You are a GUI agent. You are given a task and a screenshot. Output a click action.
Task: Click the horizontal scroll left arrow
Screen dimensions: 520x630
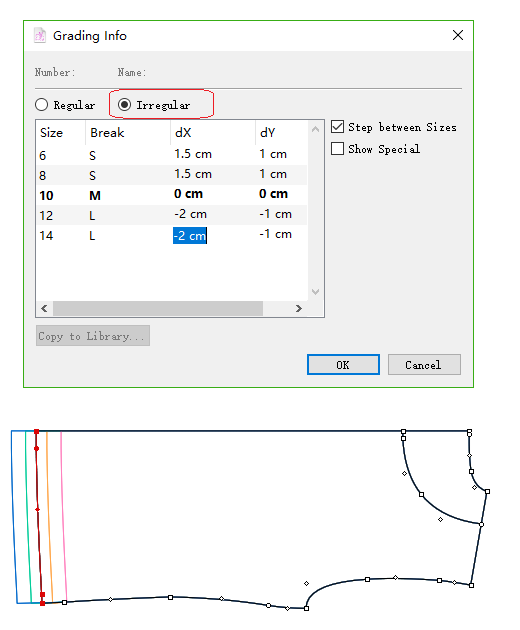coord(44,308)
